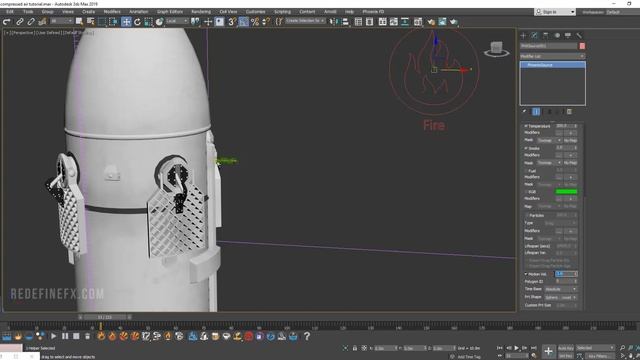
Task: Toggle the Motion Vel. checkbox
Action: pyautogui.click(x=526, y=274)
